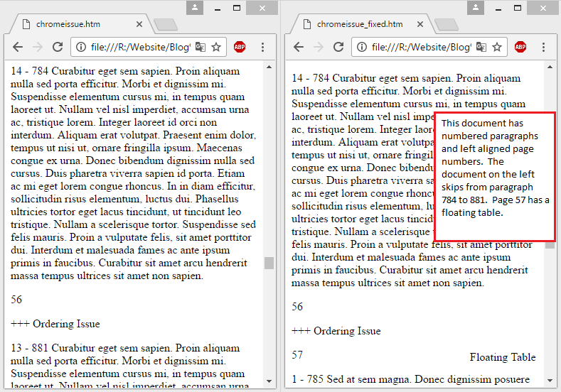This screenshot has height=392, width=561.
Task: Click '+++ Ordering Issue' text in left window
Action: coord(55,324)
